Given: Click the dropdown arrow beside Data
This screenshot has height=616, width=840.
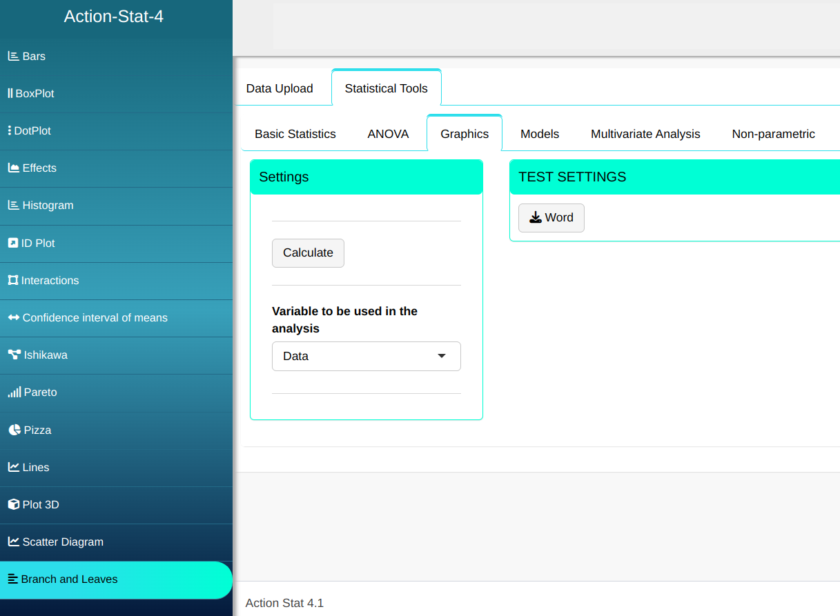Looking at the screenshot, I should (442, 357).
